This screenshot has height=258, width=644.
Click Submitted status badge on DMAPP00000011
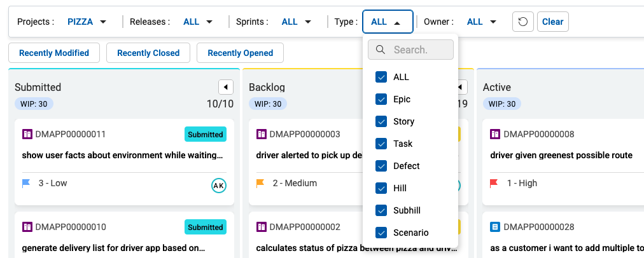206,134
